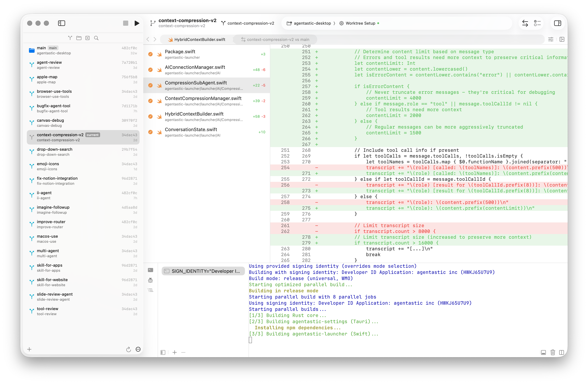Open the checklist icon next to compare arrows
The image size is (588, 384).
pos(538,23)
